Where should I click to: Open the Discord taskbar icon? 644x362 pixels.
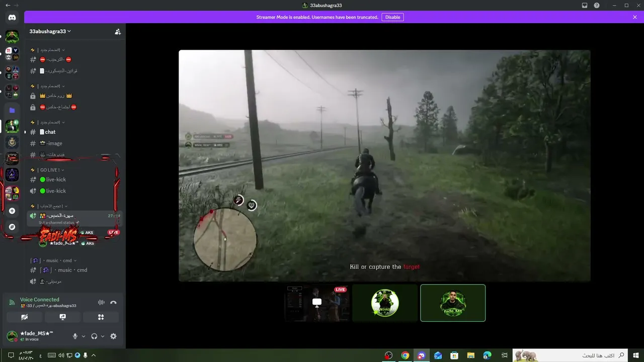[x=421, y=355]
